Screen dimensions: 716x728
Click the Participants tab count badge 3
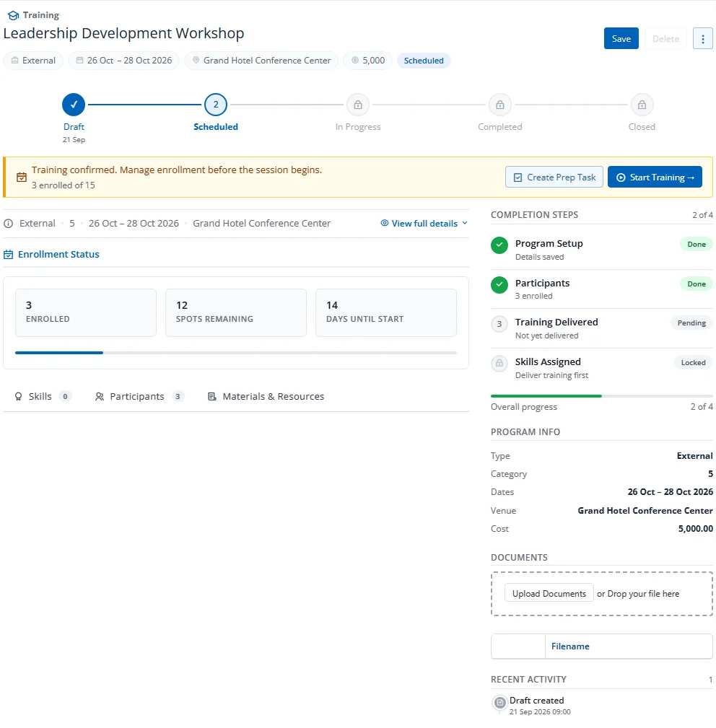[x=178, y=397]
